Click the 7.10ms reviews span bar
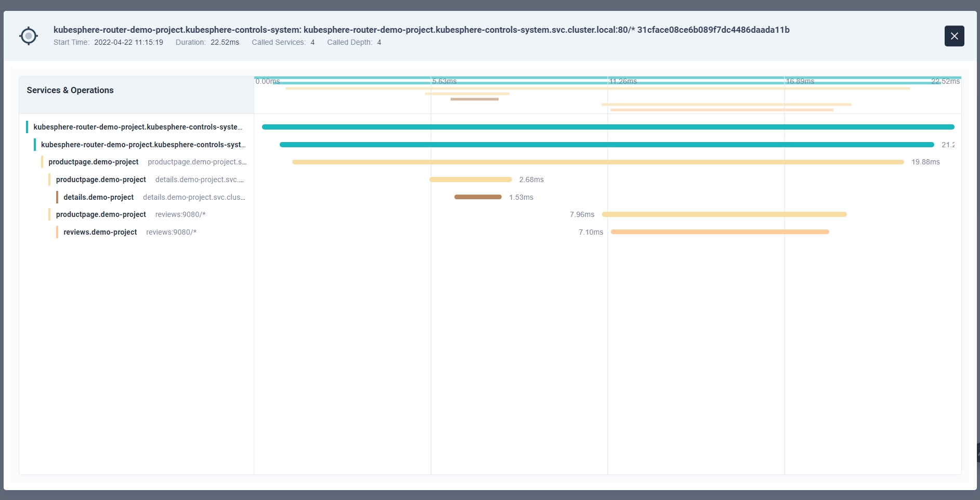Image resolution: width=980 pixels, height=500 pixels. (720, 232)
